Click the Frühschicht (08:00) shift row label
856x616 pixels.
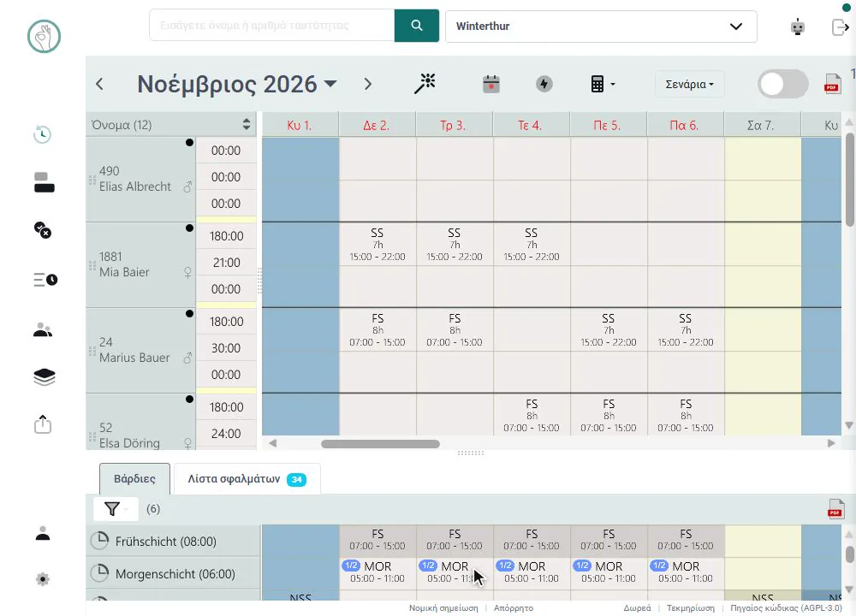[165, 542]
